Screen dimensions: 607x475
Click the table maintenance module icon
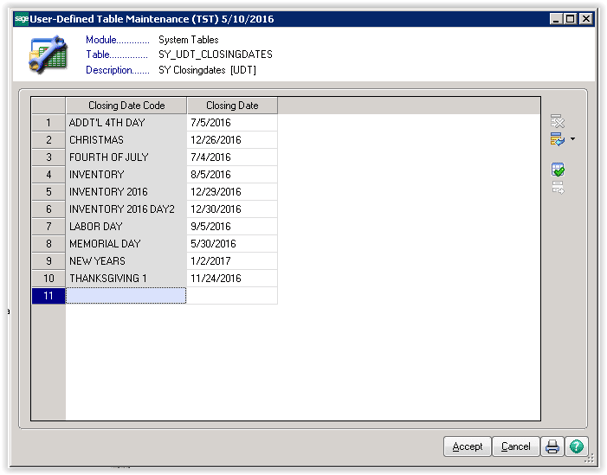(x=48, y=55)
